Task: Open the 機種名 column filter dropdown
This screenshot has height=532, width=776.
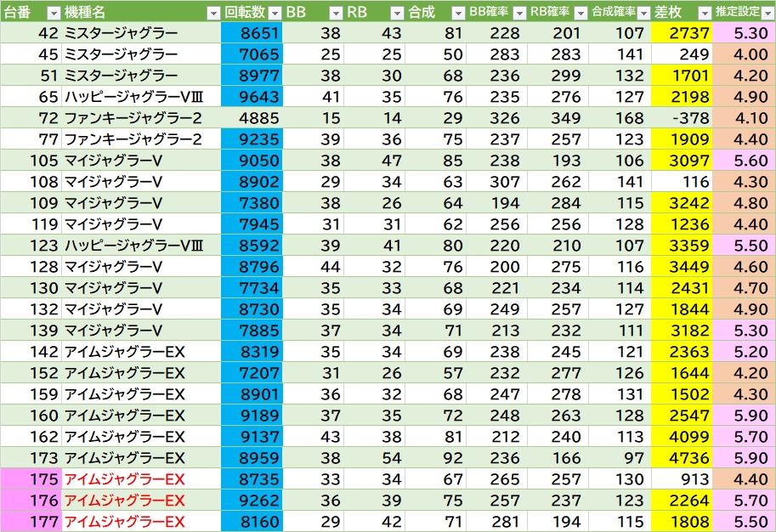Action: [x=213, y=13]
